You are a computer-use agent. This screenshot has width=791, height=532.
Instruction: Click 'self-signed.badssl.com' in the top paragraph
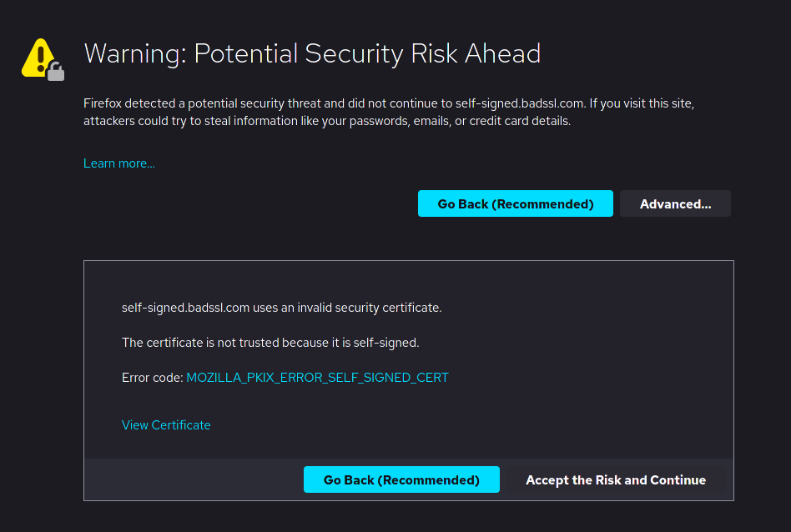[520, 103]
